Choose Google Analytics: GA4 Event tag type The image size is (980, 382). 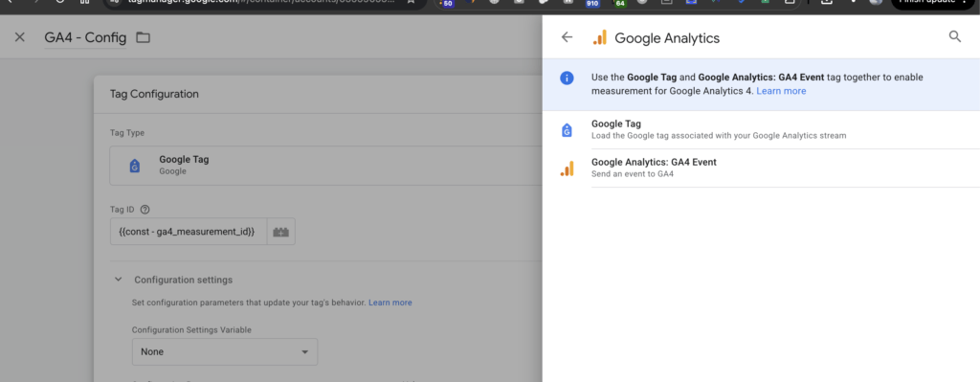(761, 168)
